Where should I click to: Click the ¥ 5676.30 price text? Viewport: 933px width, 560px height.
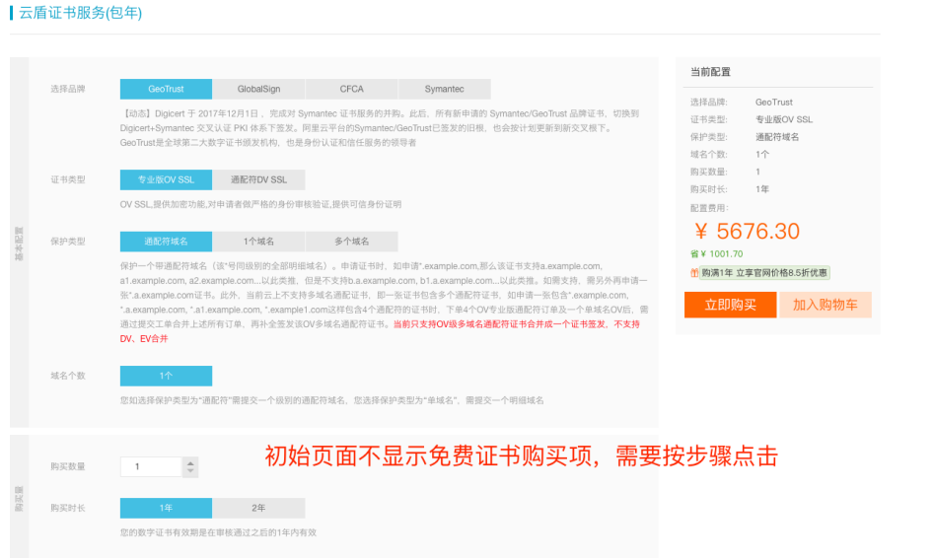tap(748, 231)
